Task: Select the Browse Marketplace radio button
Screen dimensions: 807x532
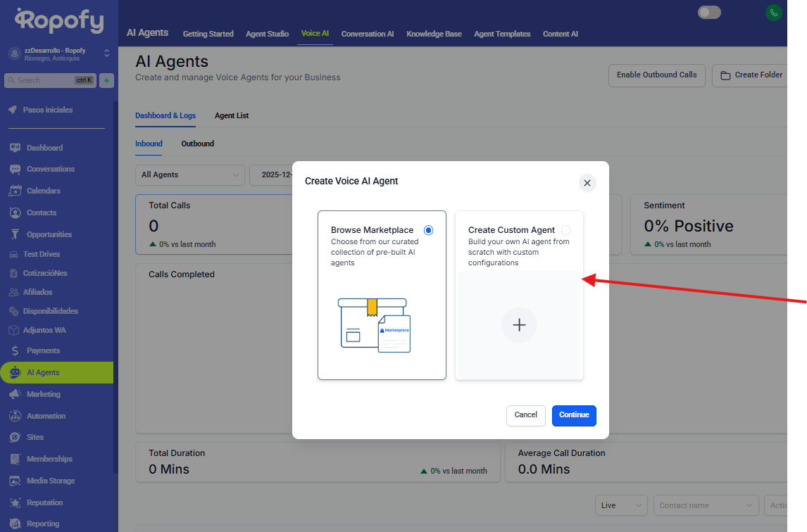Action: (429, 230)
